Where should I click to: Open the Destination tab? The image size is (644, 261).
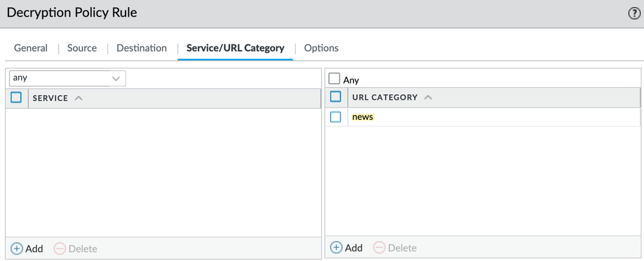(x=142, y=48)
